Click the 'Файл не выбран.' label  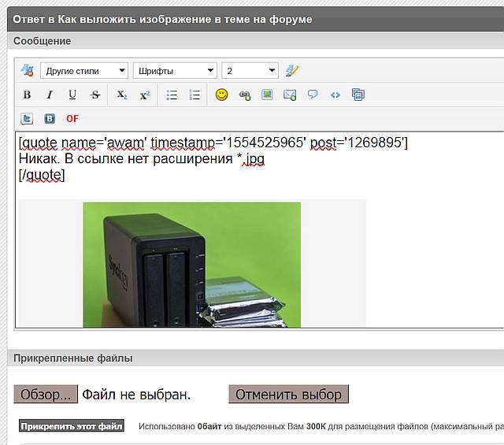tap(136, 394)
